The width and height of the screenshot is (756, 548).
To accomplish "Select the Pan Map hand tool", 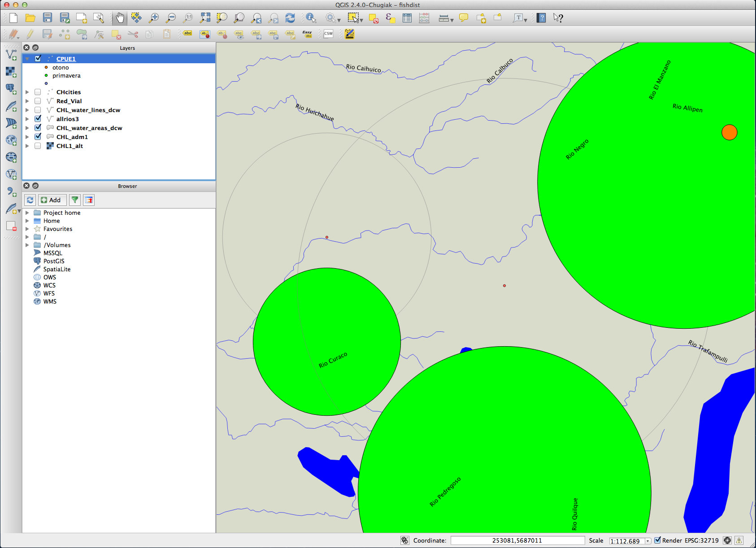I will coord(120,18).
